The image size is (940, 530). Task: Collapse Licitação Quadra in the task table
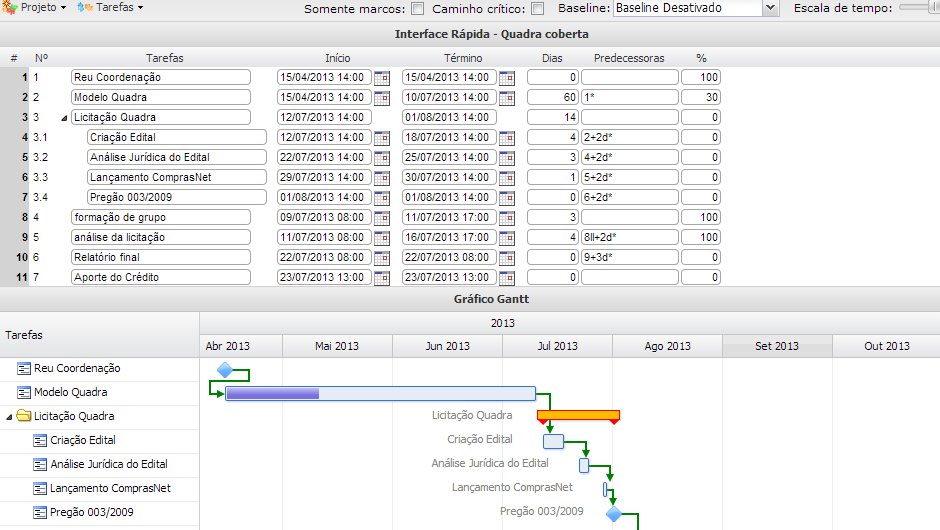[64, 118]
